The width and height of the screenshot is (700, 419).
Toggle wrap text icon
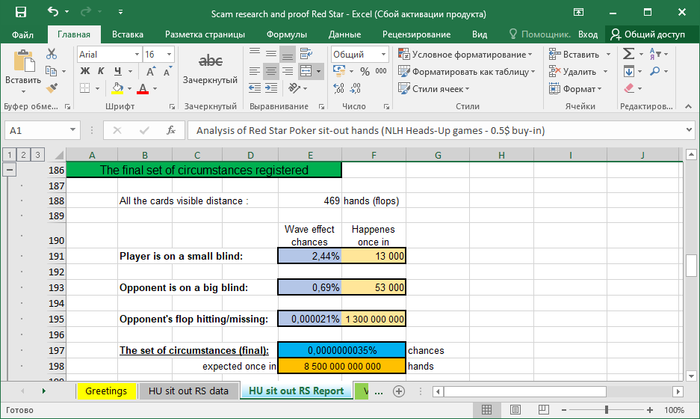coord(306,54)
